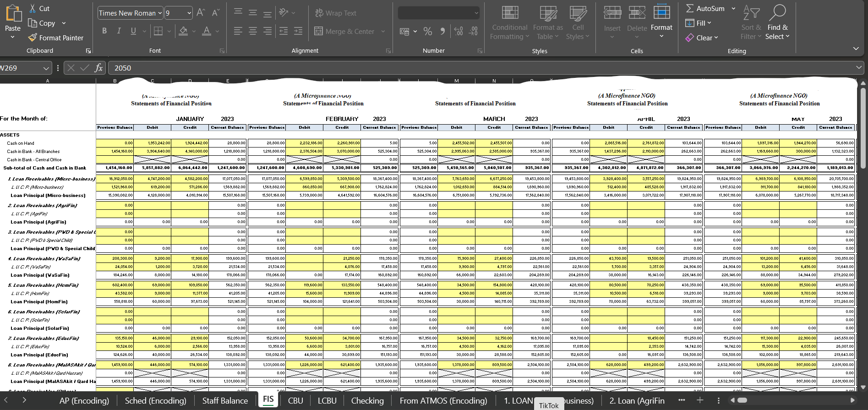Switch to Checking sheet tab
Image resolution: width=868 pixels, height=410 pixels.
click(367, 401)
